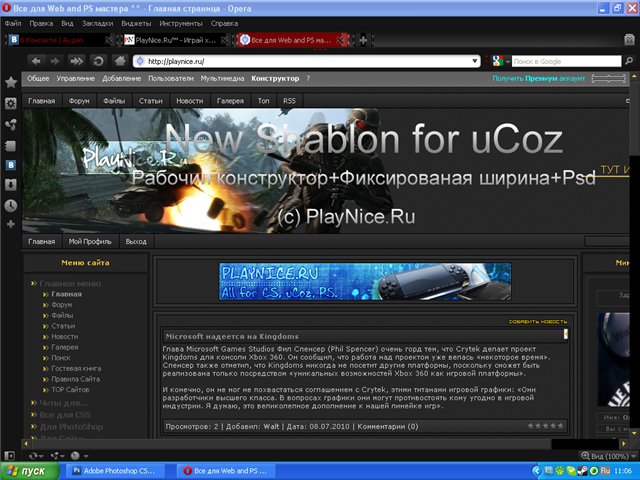Screen dimensions: 640x480
Task: Reload the current page
Action: coord(98,61)
